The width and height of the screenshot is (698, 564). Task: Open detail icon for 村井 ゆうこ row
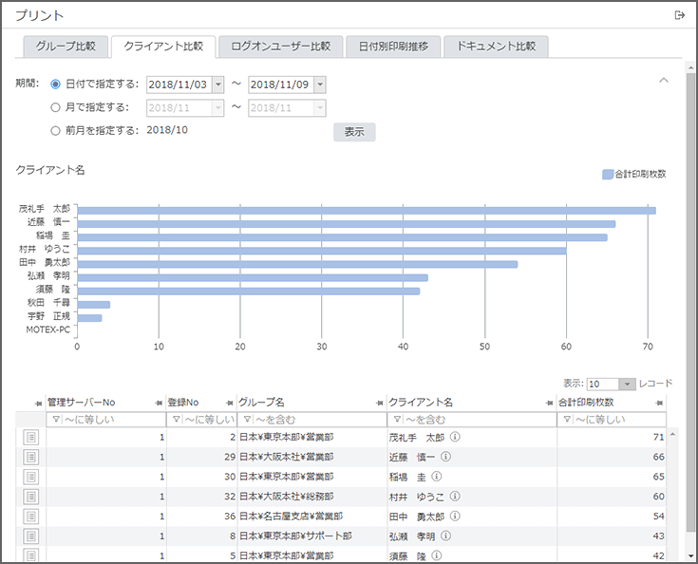coord(31,496)
